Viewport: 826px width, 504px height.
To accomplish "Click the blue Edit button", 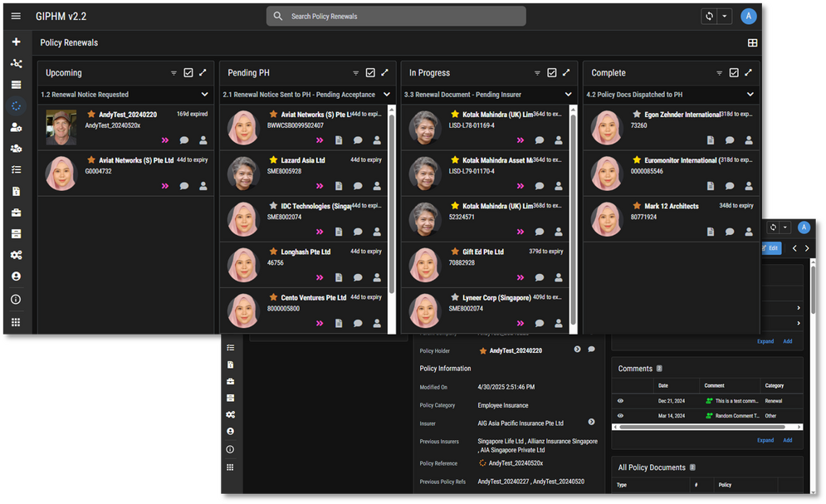I will point(770,248).
